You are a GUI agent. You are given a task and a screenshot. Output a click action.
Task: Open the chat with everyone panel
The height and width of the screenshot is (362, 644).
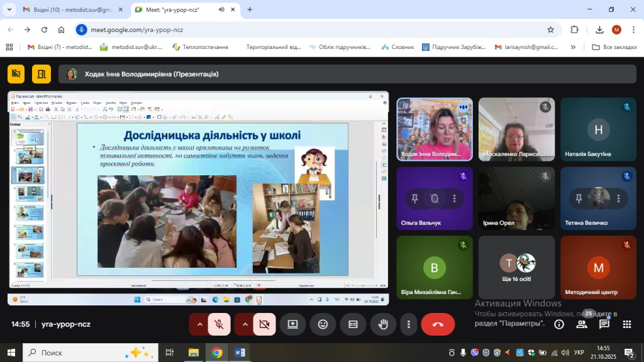point(604,324)
